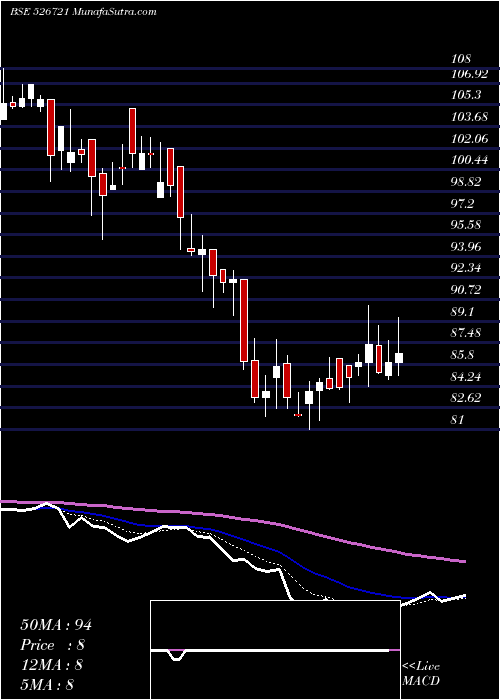Click the 97.2 price axis label
500x700 pixels.
[464, 204]
